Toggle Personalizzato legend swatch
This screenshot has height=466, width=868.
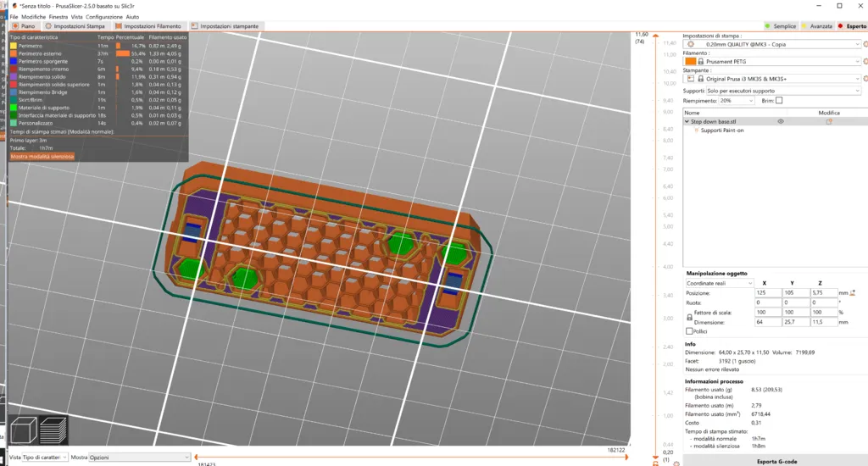(14, 124)
